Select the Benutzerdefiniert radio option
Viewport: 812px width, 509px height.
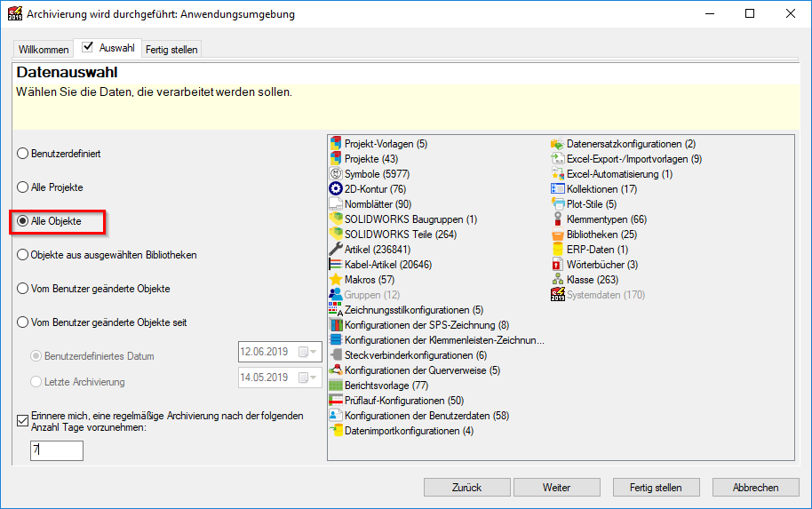(23, 154)
